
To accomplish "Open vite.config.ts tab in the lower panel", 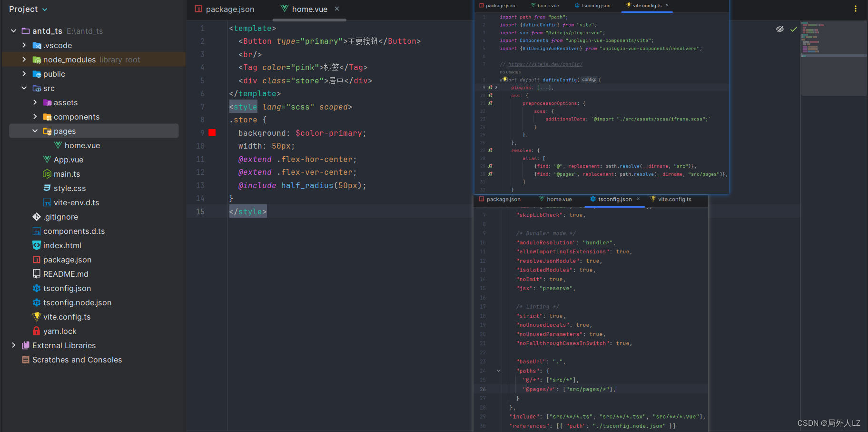I will 671,199.
